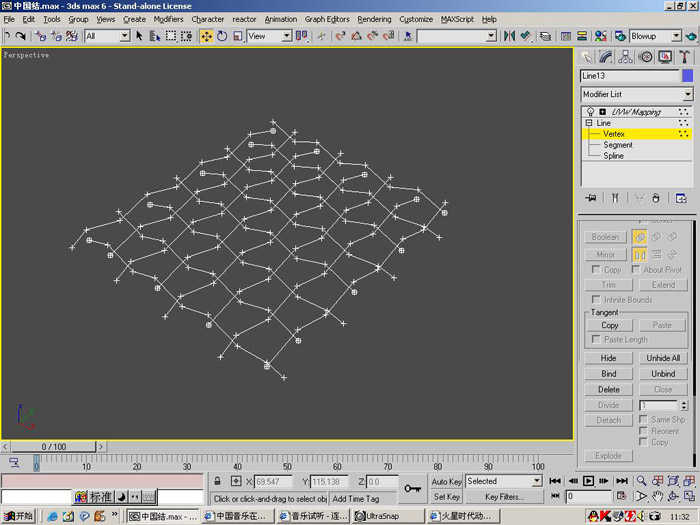Click the Divide value spinner arrows
This screenshot has height=525, width=700.
[x=684, y=405]
